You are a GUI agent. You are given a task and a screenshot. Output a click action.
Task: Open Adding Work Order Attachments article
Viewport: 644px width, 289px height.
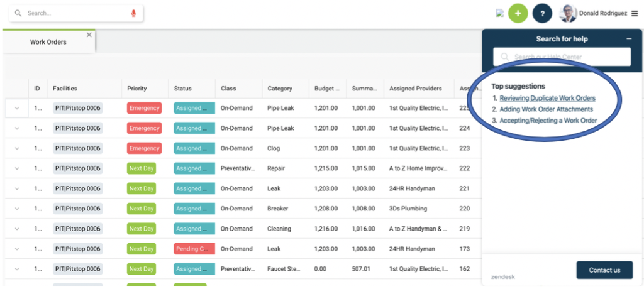[546, 109]
